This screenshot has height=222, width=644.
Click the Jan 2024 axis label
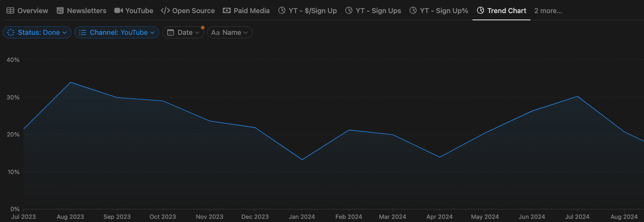(x=302, y=217)
